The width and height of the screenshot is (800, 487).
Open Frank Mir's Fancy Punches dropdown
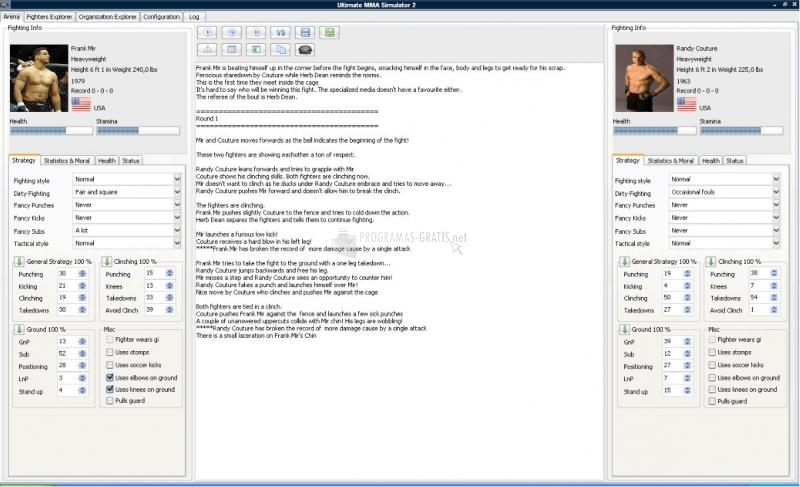point(177,204)
